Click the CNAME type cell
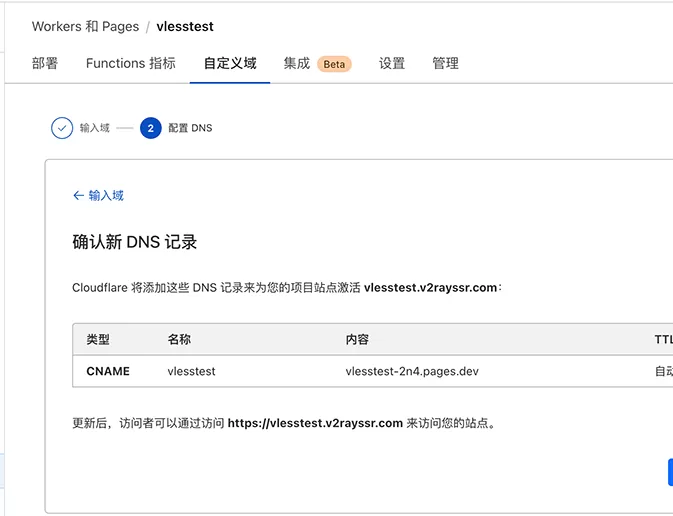This screenshot has width=673, height=516. pos(108,371)
